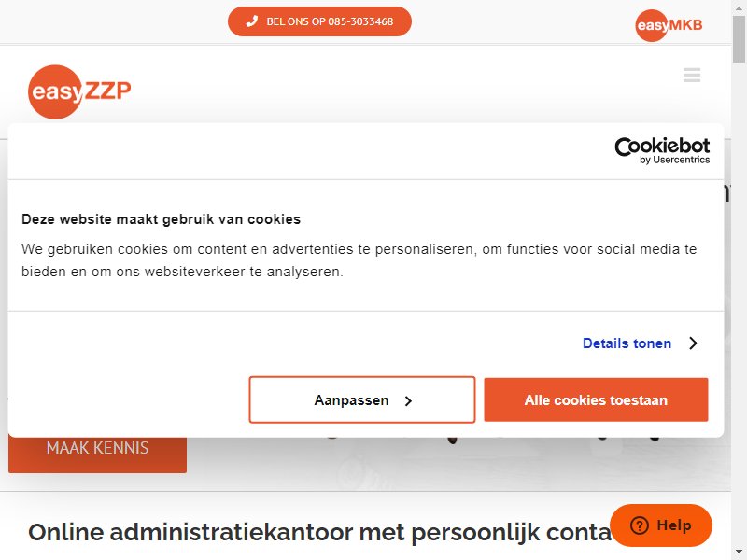
Task: Click the Cookiebot by Usercentrics logo
Action: coord(662,150)
